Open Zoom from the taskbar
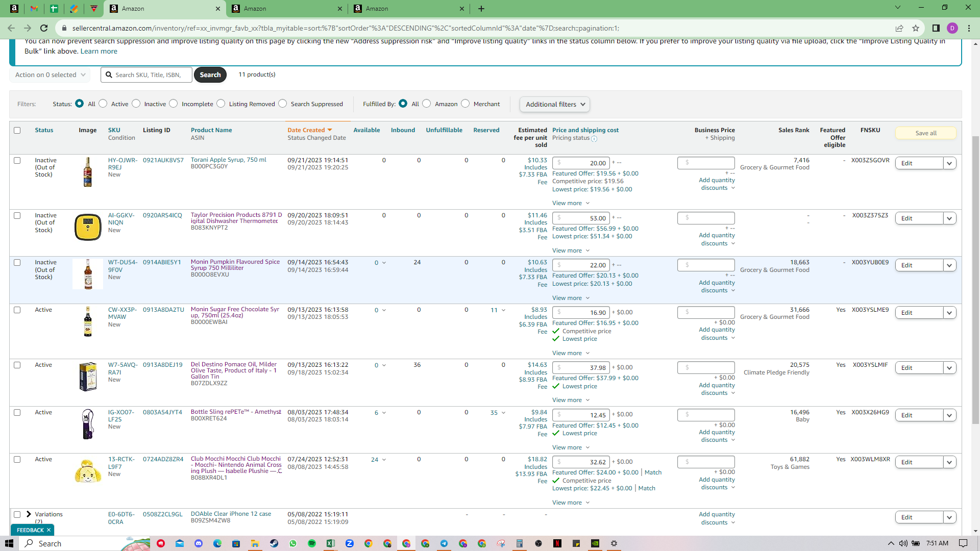Image resolution: width=980 pixels, height=551 pixels. point(350,543)
